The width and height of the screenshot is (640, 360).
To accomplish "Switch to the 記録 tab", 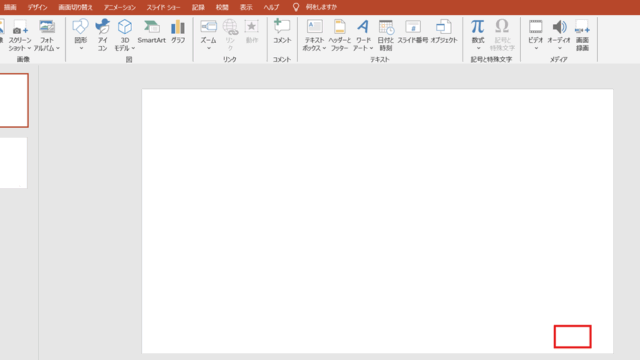I will [x=198, y=7].
